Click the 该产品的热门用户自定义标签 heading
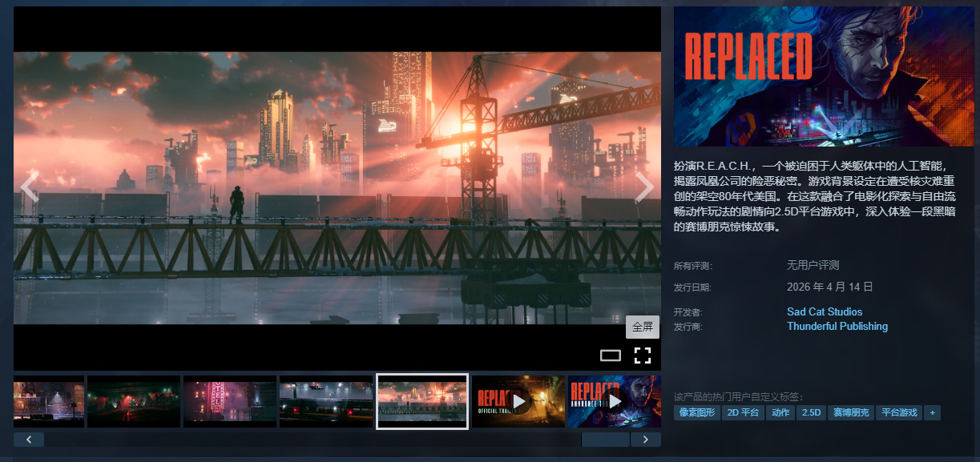Viewport: 980px width, 462px height. (x=738, y=396)
